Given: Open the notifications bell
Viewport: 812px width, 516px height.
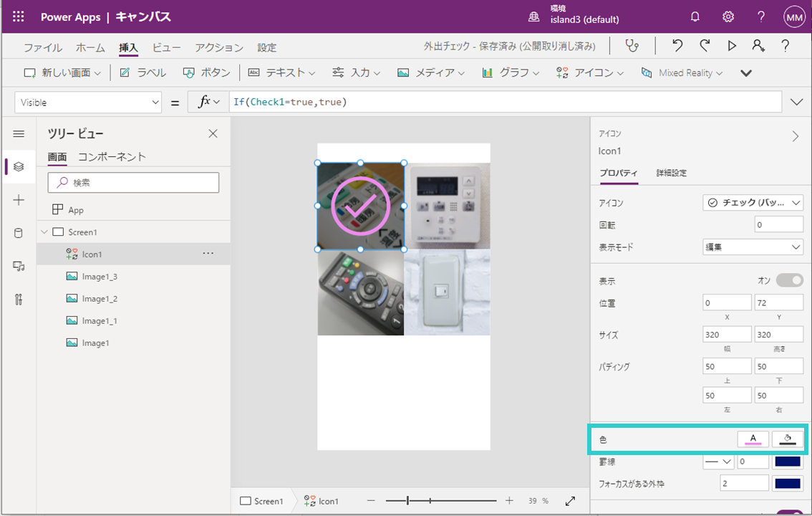Looking at the screenshot, I should click(695, 17).
